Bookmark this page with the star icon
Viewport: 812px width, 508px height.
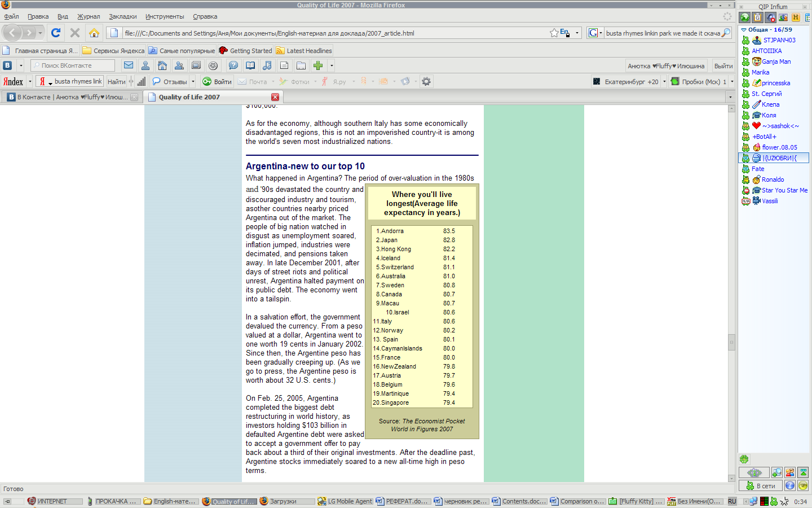coord(554,33)
